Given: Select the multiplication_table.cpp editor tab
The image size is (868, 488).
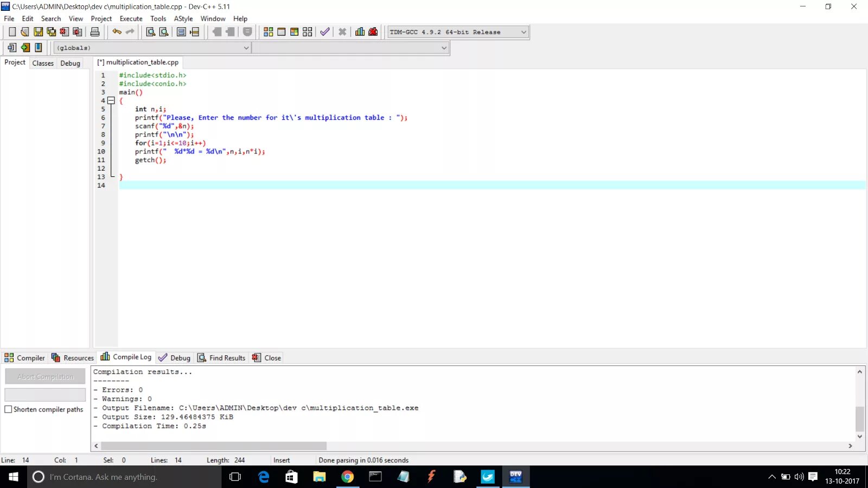Looking at the screenshot, I should (x=138, y=62).
